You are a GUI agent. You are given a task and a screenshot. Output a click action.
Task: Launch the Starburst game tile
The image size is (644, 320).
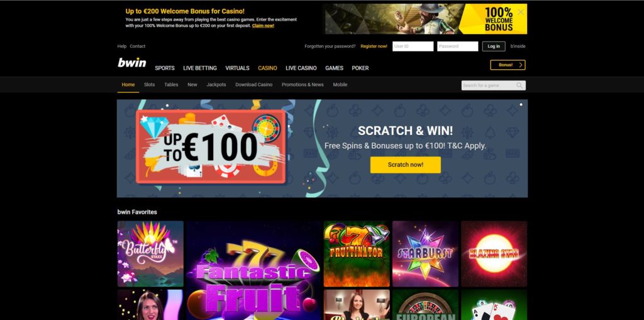coord(425,254)
